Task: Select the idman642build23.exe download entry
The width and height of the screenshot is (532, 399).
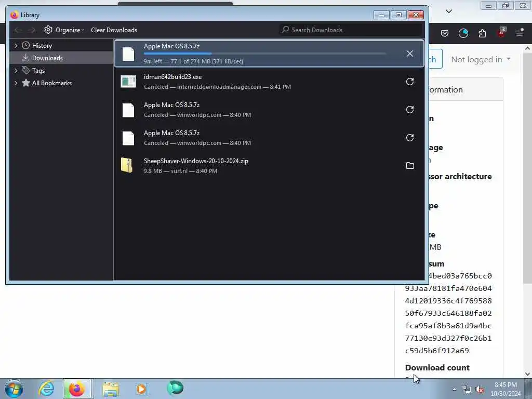Action: click(x=269, y=82)
